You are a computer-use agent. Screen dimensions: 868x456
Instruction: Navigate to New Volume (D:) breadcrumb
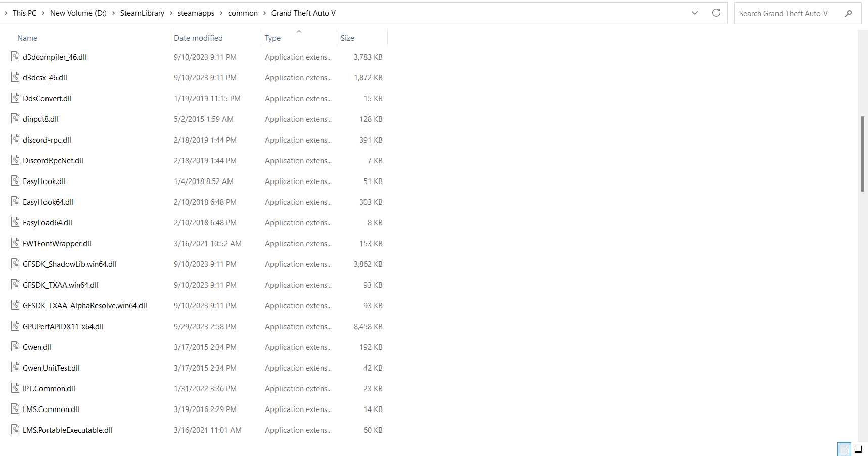coord(78,13)
